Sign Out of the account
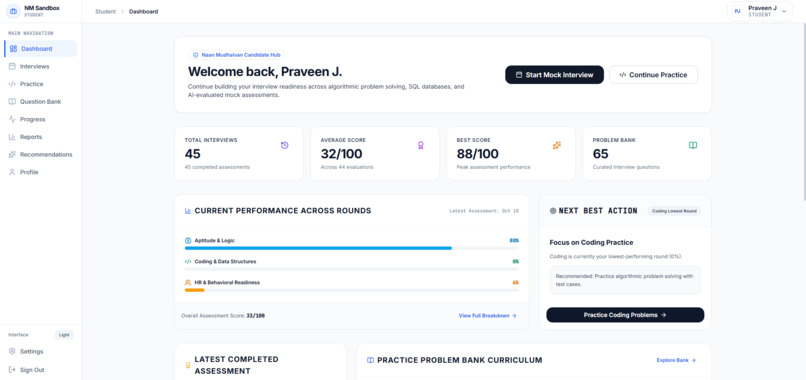This screenshot has height=380, width=806. click(41, 370)
